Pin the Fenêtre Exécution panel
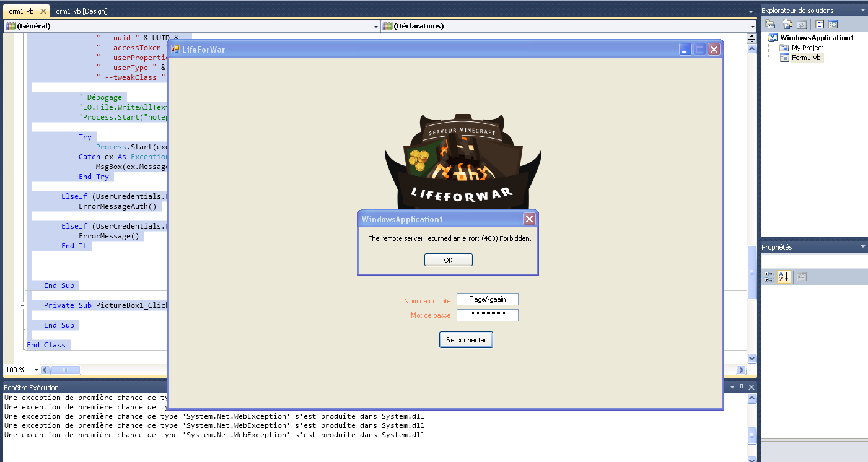The height and width of the screenshot is (462, 868). tap(742, 387)
